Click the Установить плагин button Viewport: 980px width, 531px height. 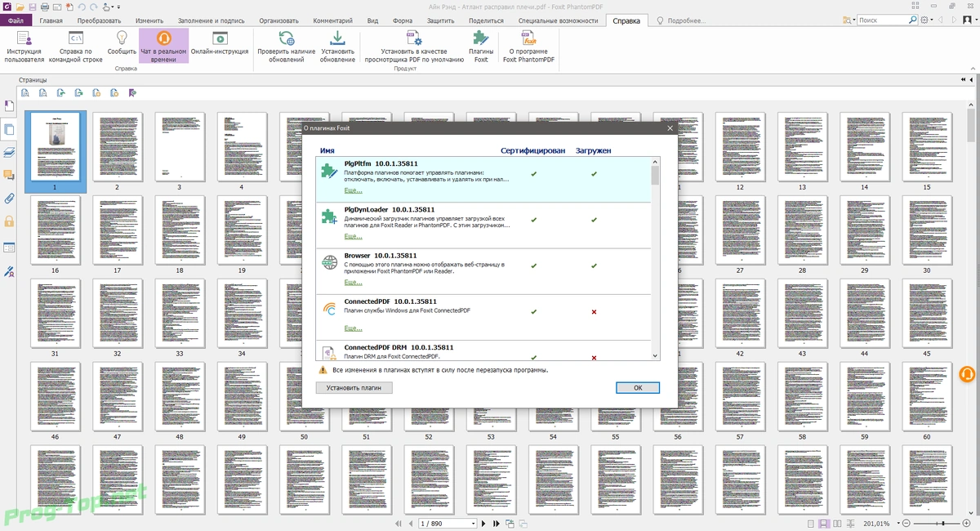coord(354,388)
